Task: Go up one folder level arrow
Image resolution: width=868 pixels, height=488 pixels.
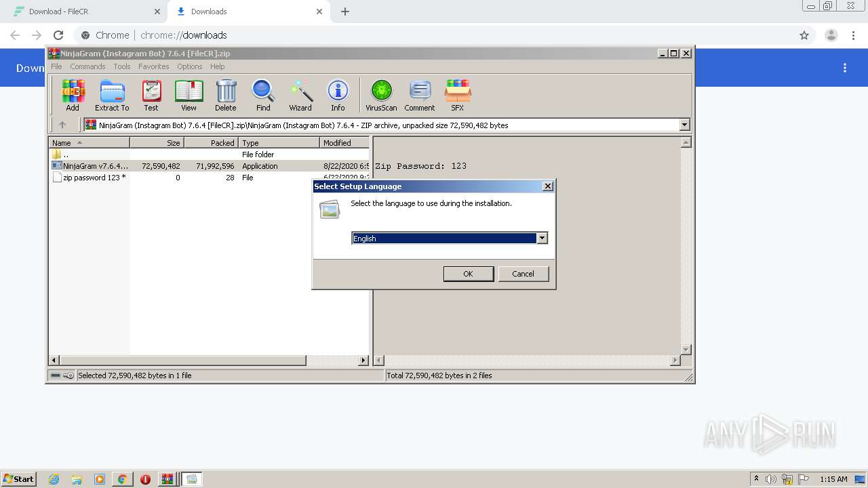Action: (62, 125)
